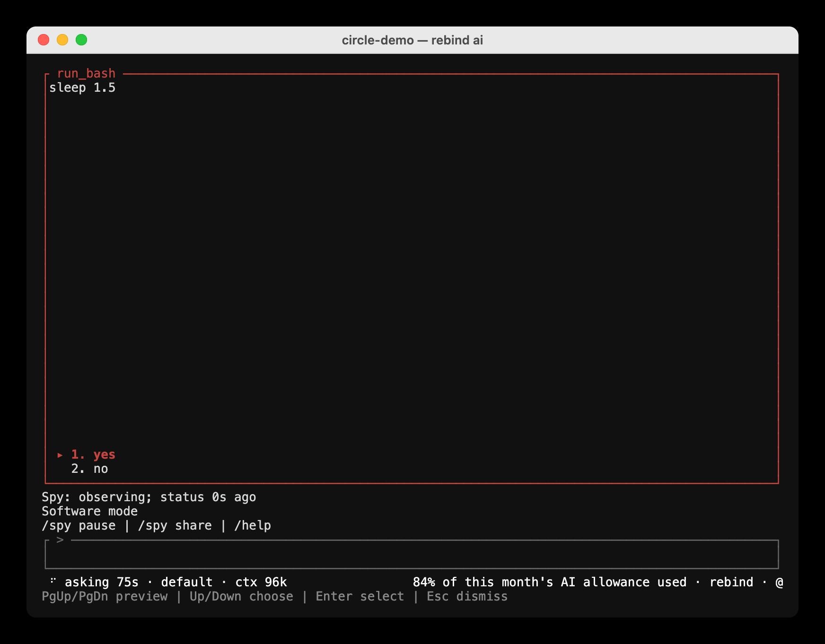Click the "run_bash" panel title
Screen dimensions: 825x644
tap(86, 73)
